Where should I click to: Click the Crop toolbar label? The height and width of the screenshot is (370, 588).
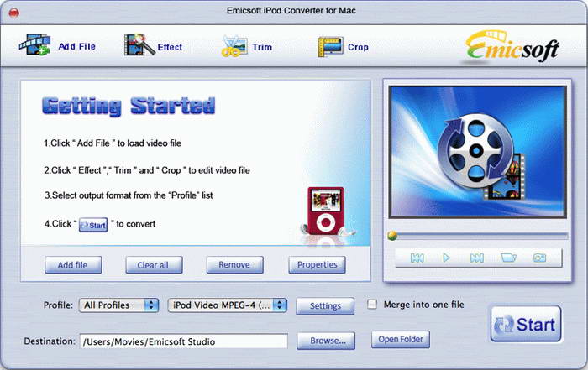[358, 47]
